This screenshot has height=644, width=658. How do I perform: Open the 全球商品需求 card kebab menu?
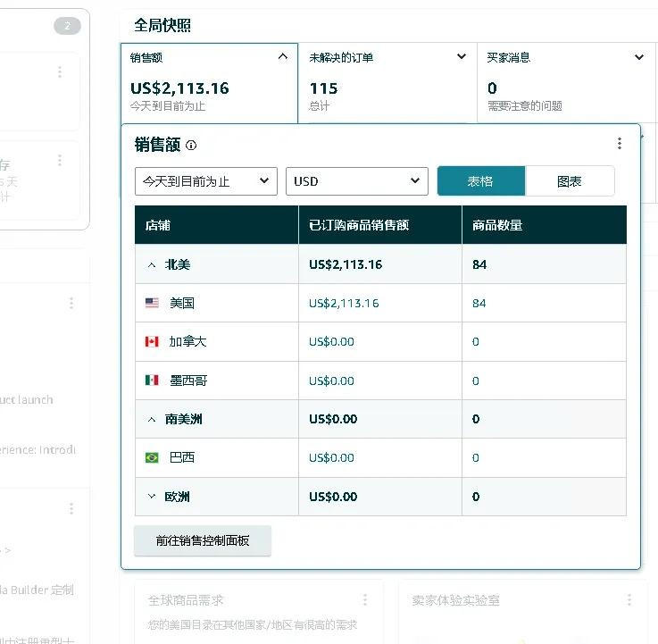pyautogui.click(x=365, y=599)
